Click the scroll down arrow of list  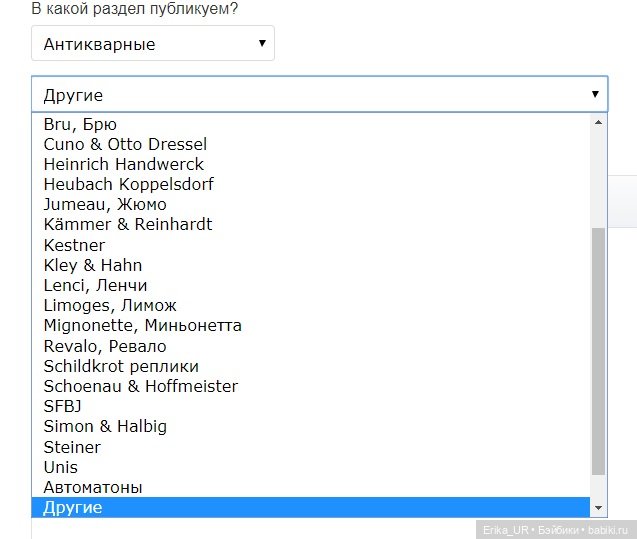(x=598, y=508)
